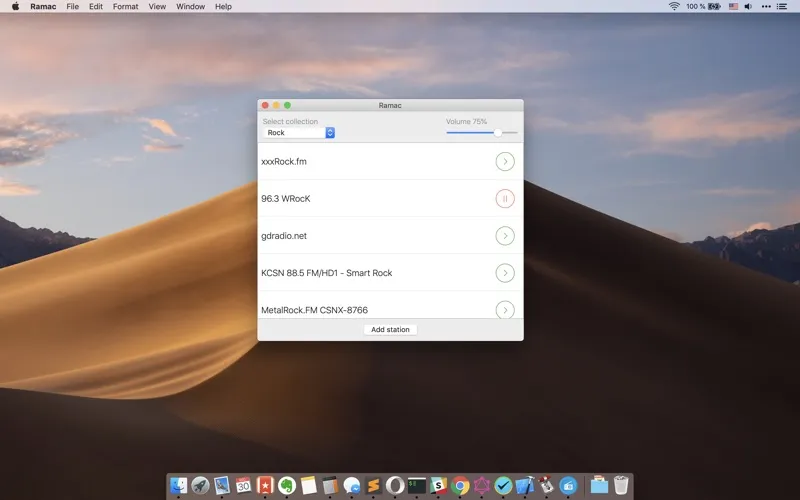Open the folder stack in the dock
Screen dimensions: 800x500
click(x=599, y=485)
